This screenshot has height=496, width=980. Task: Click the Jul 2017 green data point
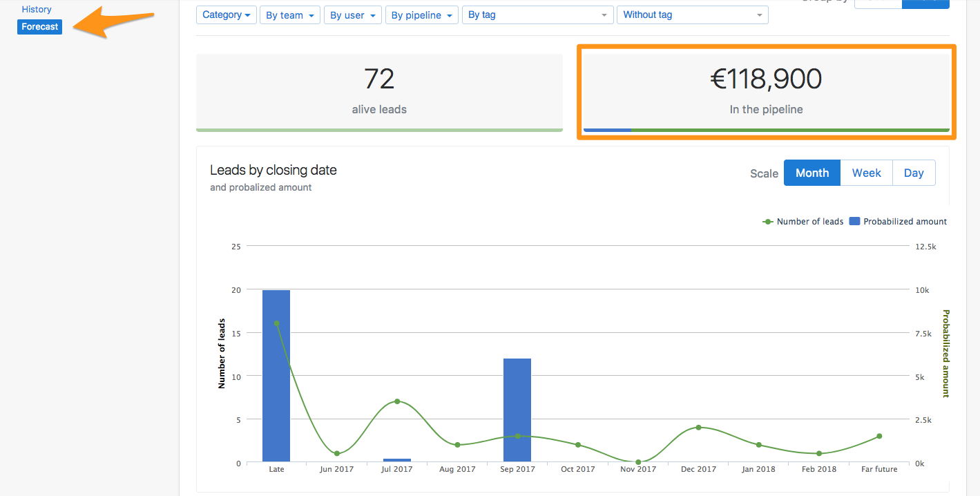tap(397, 401)
